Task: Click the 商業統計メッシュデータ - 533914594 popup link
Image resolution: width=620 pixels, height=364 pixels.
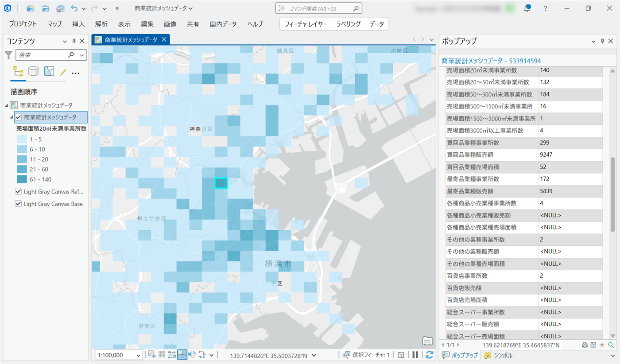Action: 491,61
